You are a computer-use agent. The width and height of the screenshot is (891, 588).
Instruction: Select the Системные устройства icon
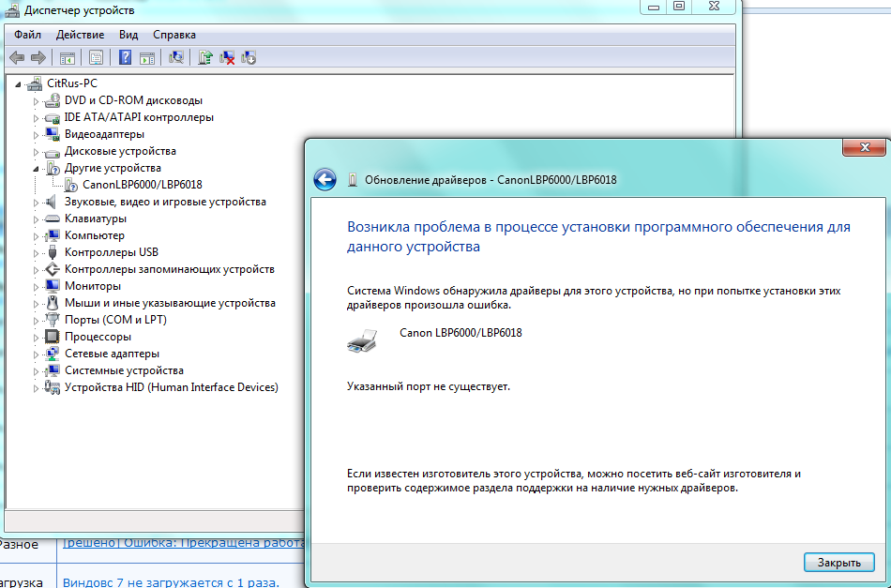(x=53, y=370)
